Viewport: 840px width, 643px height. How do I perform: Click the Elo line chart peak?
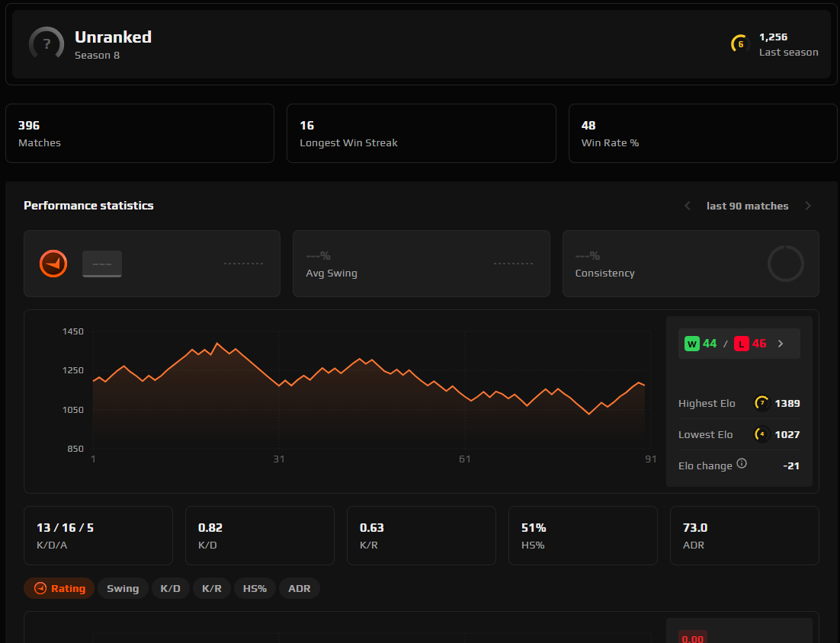click(x=217, y=343)
